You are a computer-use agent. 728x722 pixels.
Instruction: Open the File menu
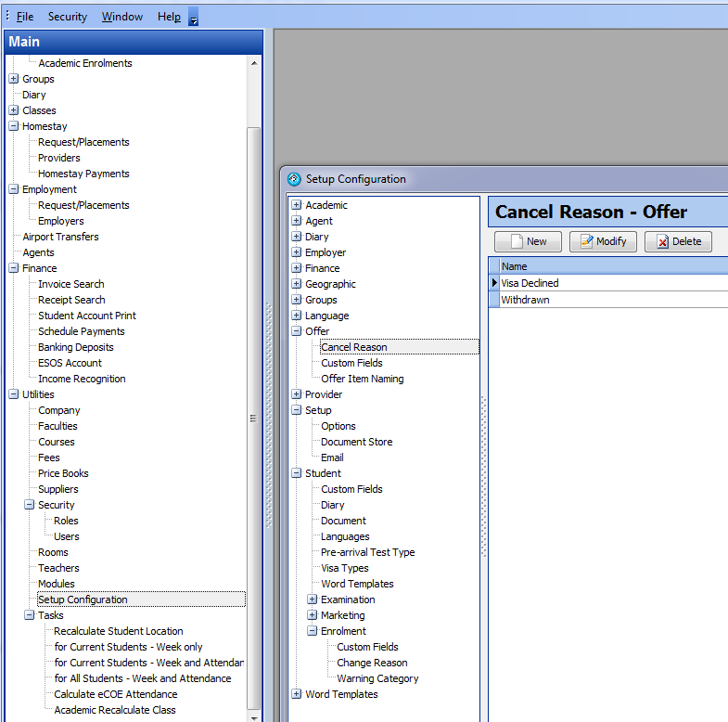point(24,17)
